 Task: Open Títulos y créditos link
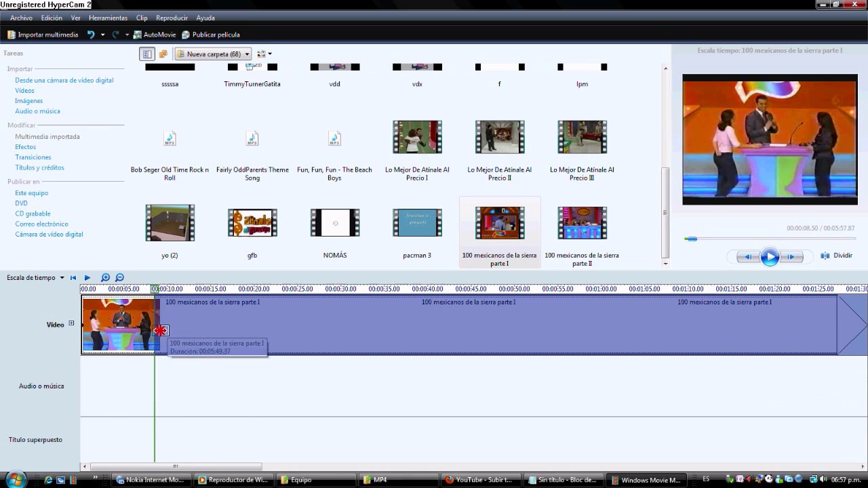(39, 167)
